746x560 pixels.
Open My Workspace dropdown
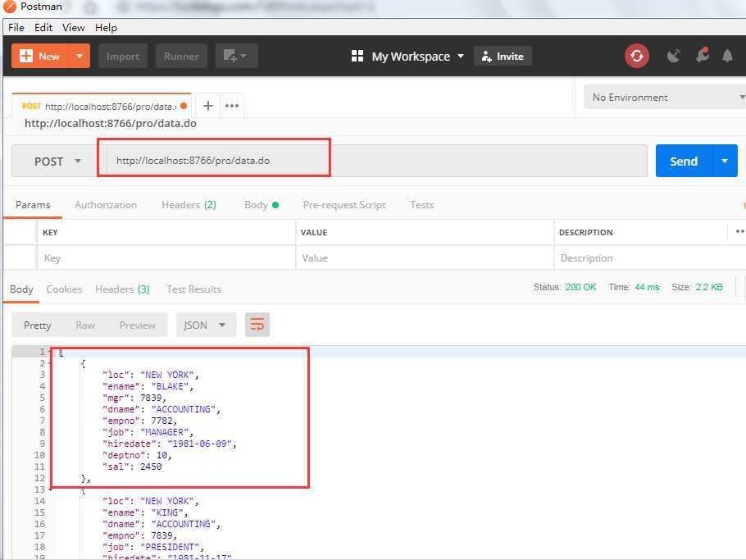pos(407,56)
